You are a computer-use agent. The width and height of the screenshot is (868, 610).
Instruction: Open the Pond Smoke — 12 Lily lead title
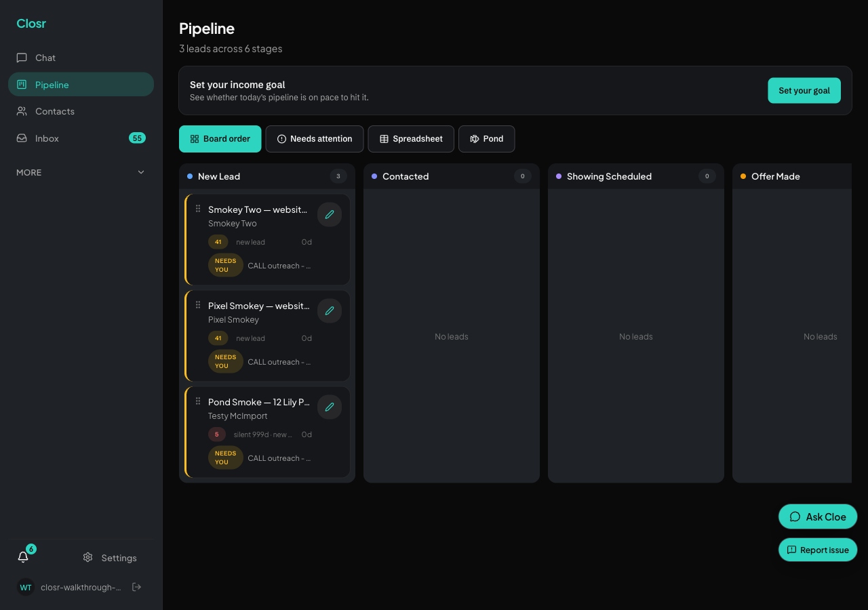pyautogui.click(x=259, y=402)
